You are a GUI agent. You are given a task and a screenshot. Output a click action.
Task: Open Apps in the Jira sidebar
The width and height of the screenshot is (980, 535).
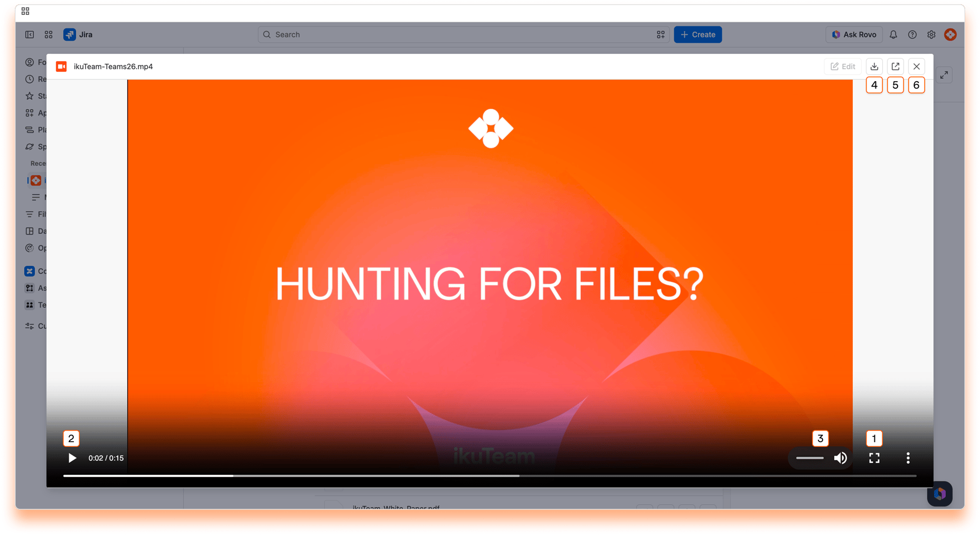tap(35, 113)
